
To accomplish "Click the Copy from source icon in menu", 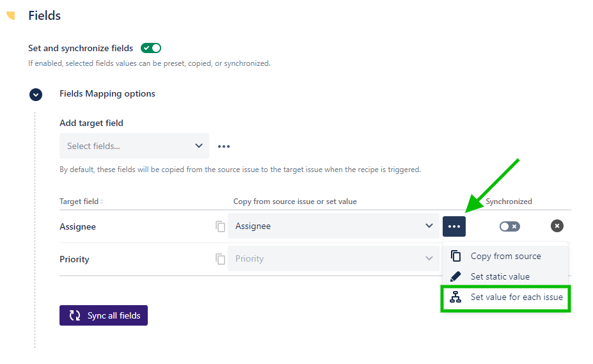I will click(x=456, y=256).
